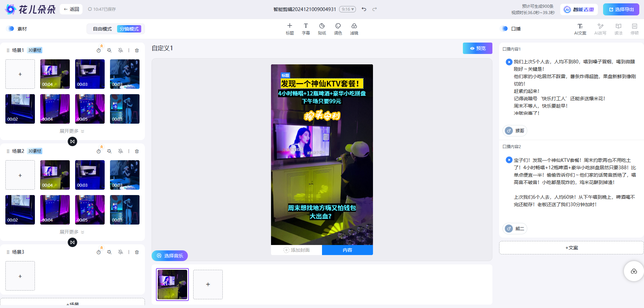Expand 展开更多 under 场景2
The width and height of the screenshot is (644, 308).
click(x=71, y=232)
